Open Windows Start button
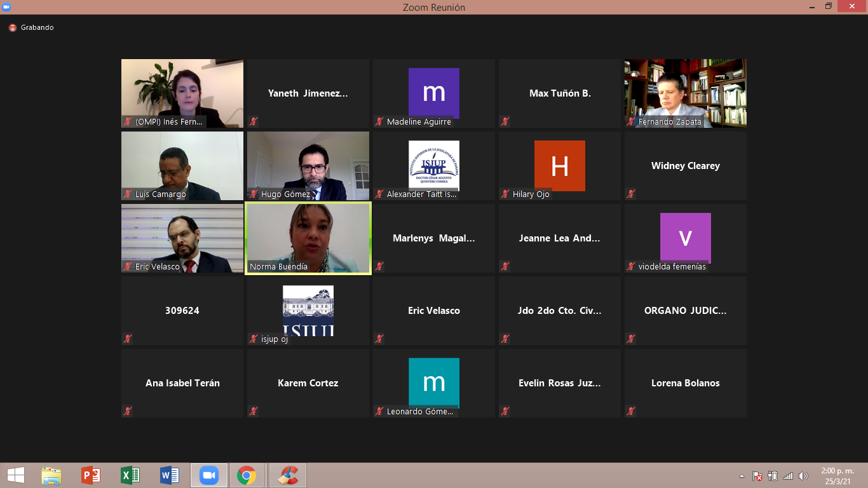 pos(16,475)
